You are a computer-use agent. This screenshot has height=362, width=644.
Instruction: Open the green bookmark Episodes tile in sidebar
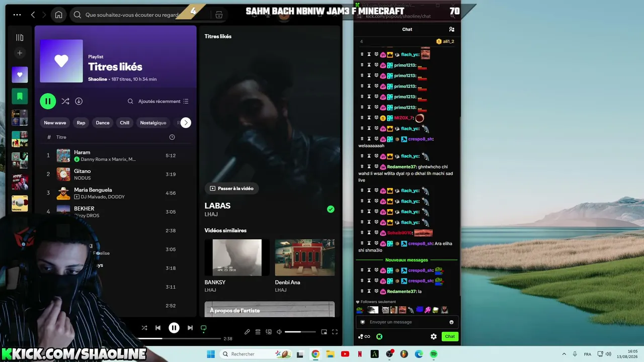tap(20, 96)
